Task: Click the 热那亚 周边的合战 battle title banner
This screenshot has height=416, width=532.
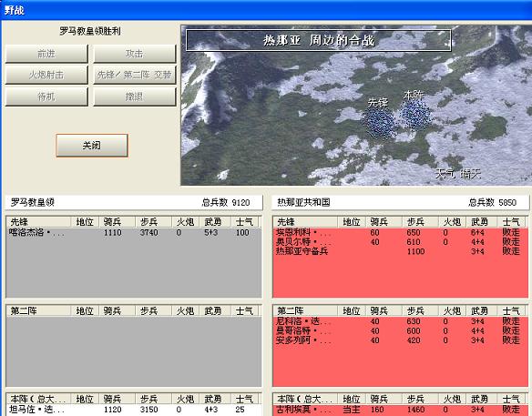Action: 319,40
